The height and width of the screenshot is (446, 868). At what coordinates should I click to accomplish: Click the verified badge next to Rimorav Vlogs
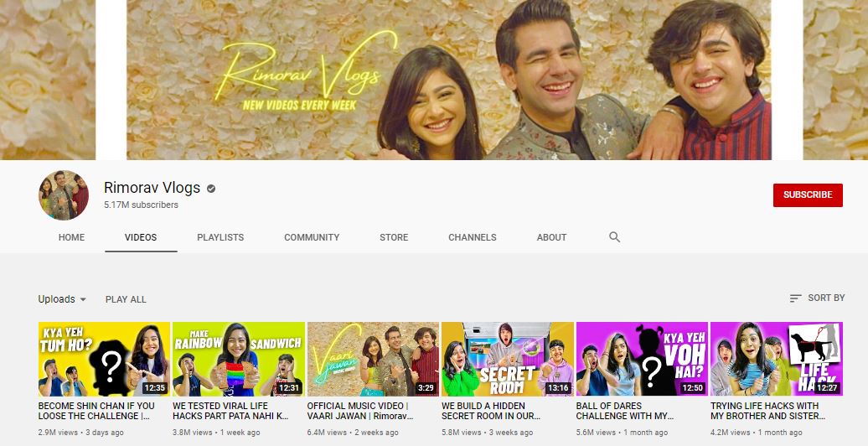(211, 189)
